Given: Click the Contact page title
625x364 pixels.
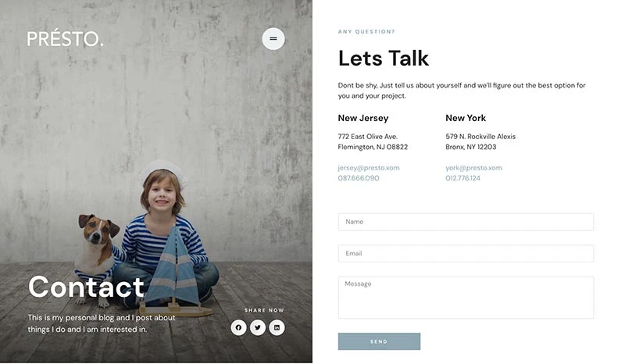Looking at the screenshot, I should 86,287.
